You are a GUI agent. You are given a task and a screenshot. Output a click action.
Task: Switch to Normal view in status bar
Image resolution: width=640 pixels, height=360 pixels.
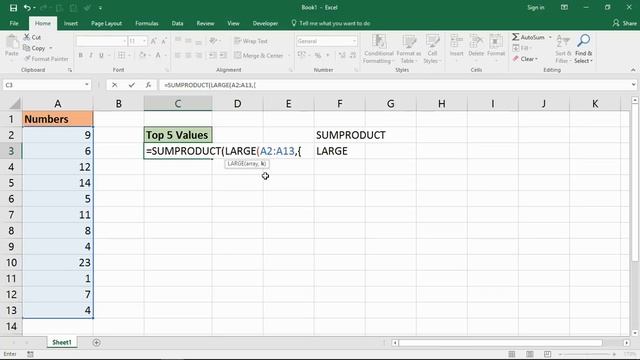tap(511, 354)
